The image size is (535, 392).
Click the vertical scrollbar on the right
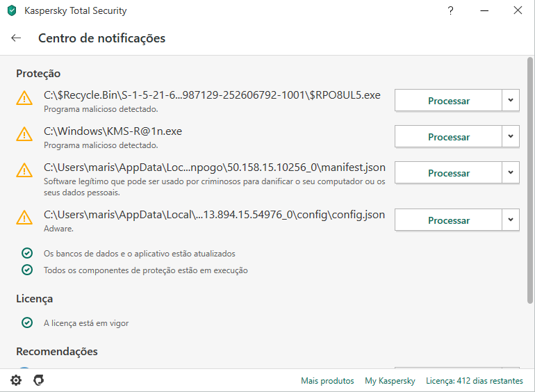(530, 180)
